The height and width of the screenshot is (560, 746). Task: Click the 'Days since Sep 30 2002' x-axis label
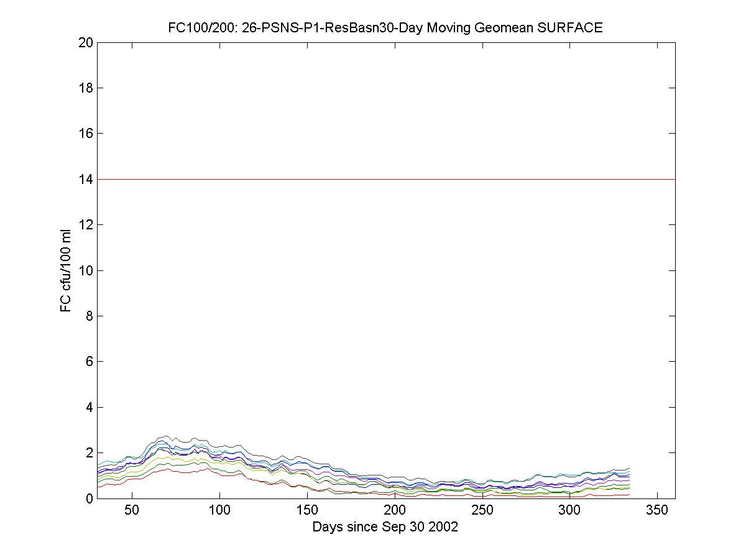[385, 527]
